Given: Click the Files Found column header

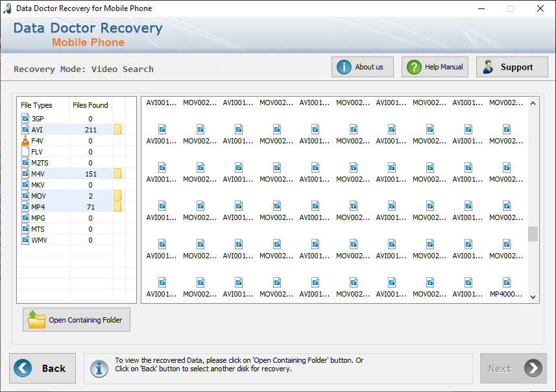Looking at the screenshot, I should [90, 105].
